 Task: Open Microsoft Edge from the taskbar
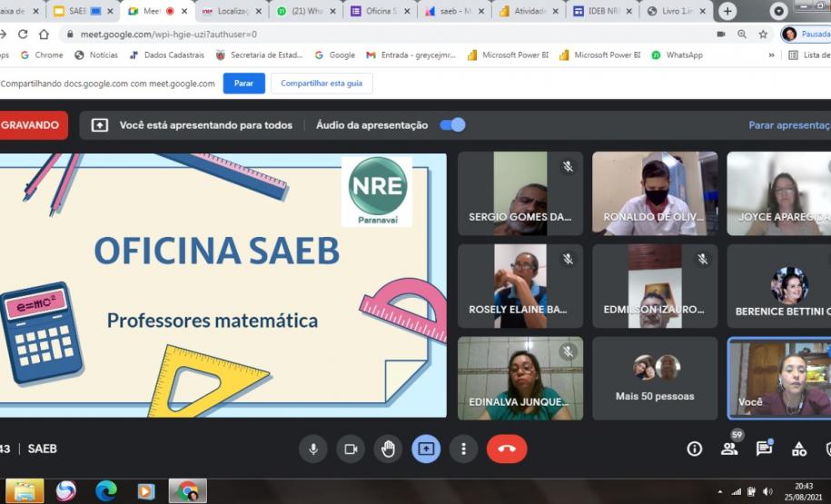[x=106, y=491]
